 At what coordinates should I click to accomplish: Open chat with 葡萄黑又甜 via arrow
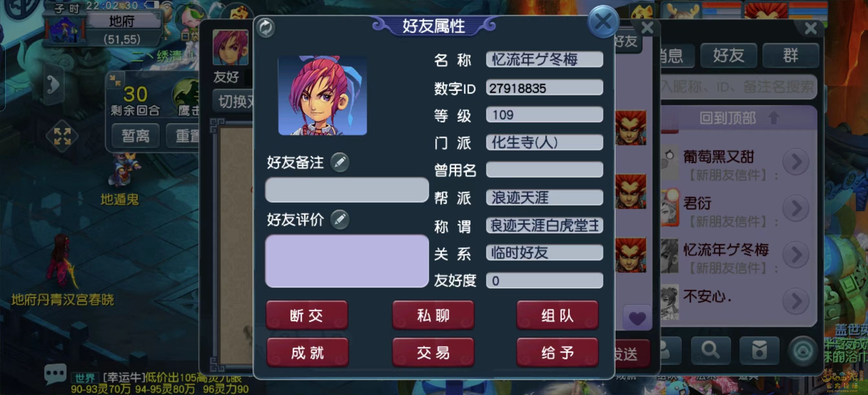[796, 162]
